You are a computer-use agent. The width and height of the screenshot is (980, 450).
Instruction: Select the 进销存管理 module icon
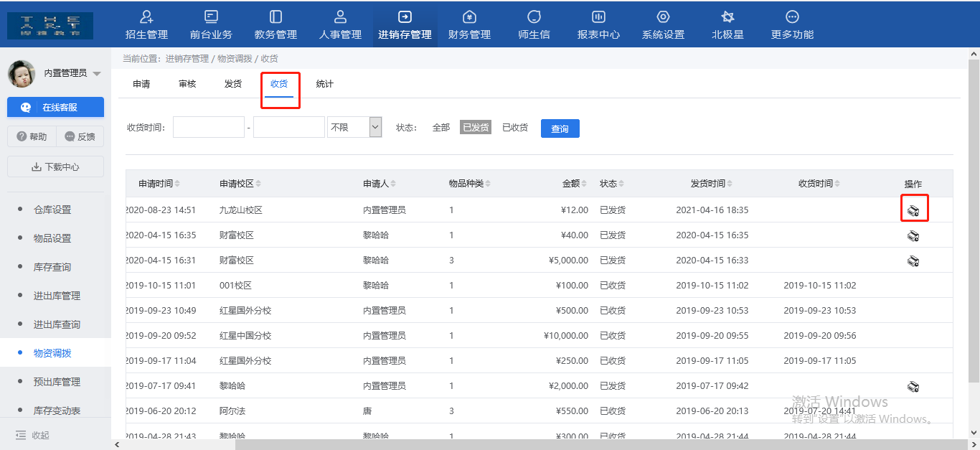[405, 17]
